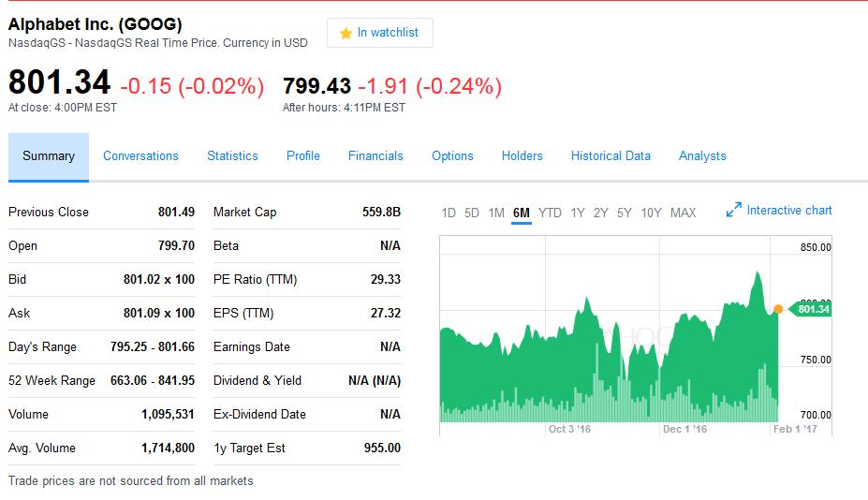The image size is (868, 500).
Task: Switch to the Statistics tab
Action: 232,156
